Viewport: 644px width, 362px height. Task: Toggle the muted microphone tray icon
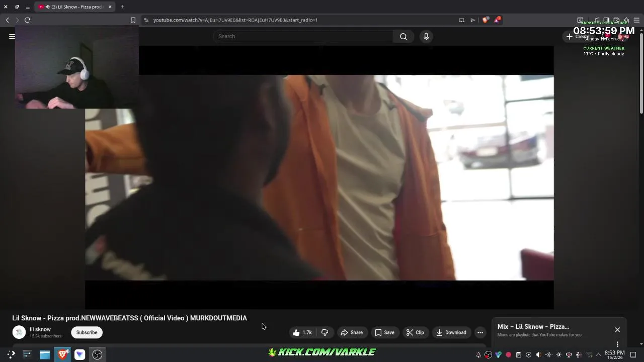click(x=579, y=355)
